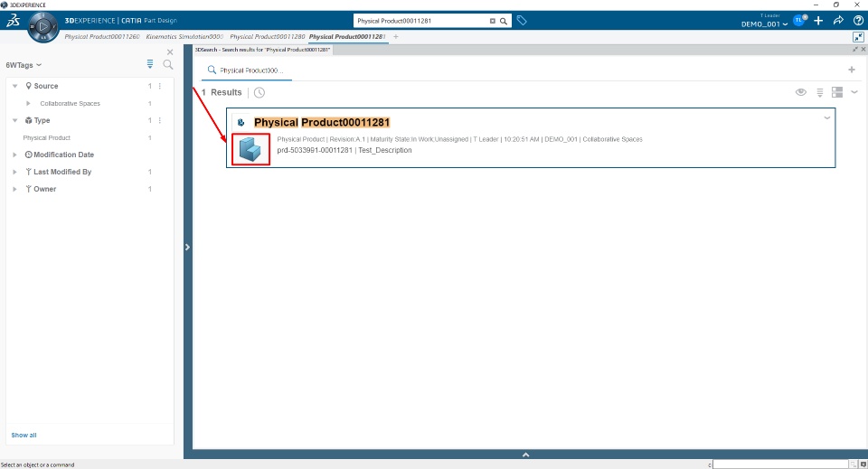
Task: Click the bottom-right status bar icon
Action: 863,464
